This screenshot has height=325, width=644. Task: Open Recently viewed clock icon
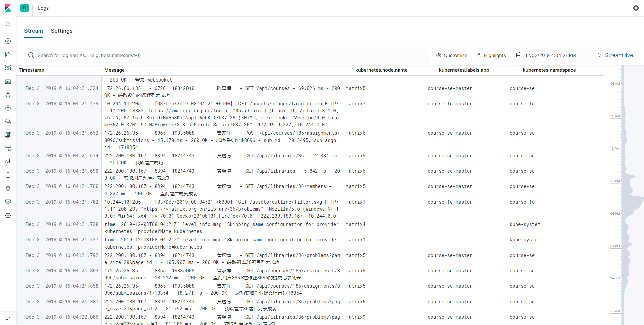point(8,24)
